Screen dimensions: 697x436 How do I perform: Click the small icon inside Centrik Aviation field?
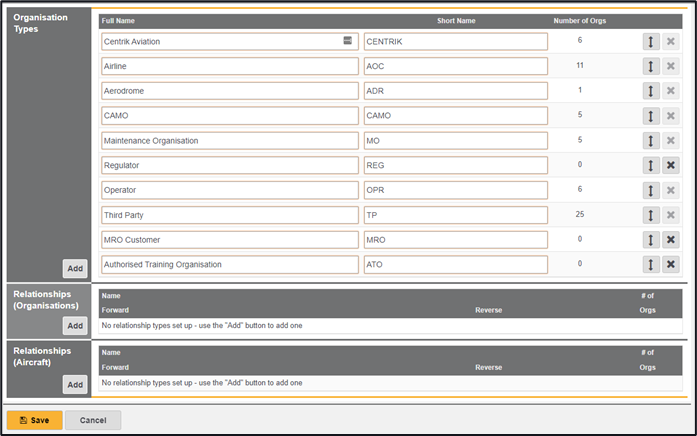pos(347,41)
